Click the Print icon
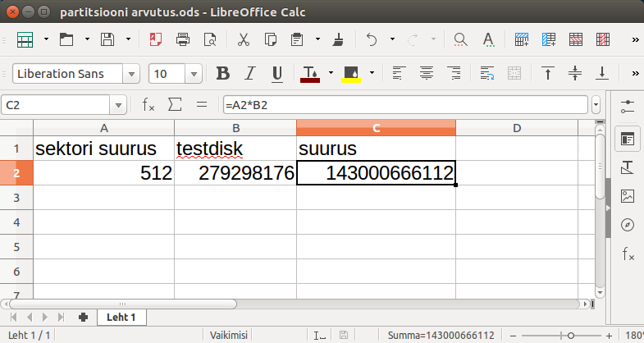Viewport: 644px width, 343px height. (x=183, y=39)
